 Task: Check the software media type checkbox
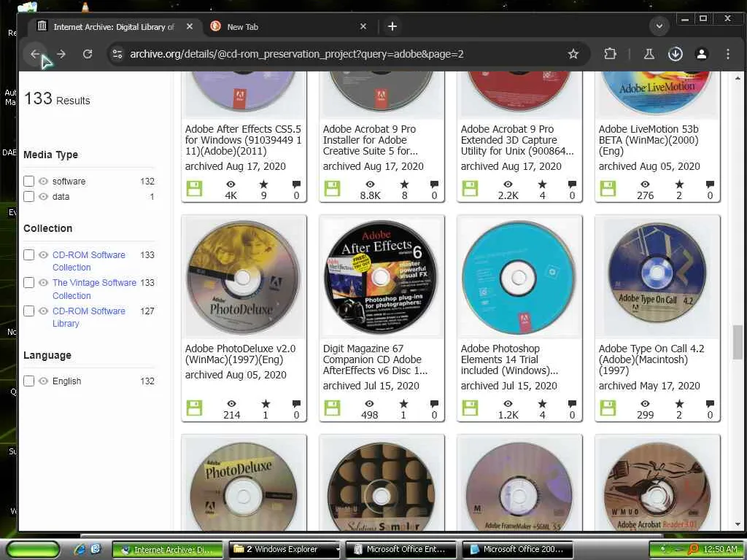point(28,182)
